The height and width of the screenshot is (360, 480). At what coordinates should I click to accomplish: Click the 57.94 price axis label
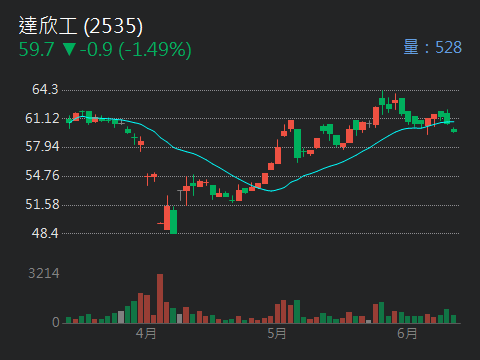(x=42, y=146)
